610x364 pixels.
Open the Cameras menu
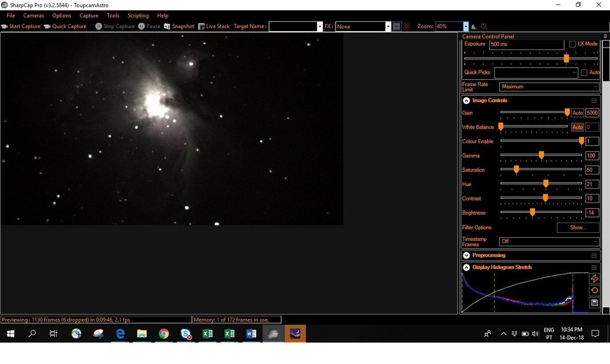[x=34, y=15]
